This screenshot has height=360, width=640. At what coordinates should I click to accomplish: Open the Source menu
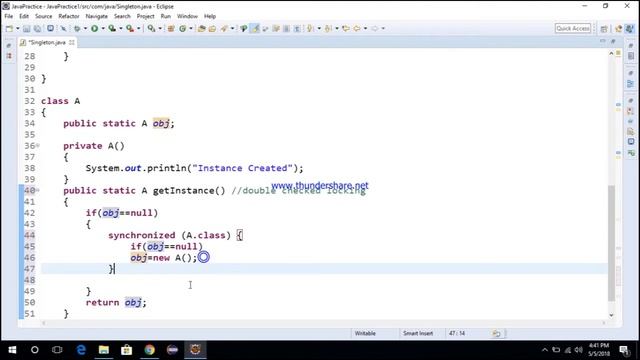[43, 16]
